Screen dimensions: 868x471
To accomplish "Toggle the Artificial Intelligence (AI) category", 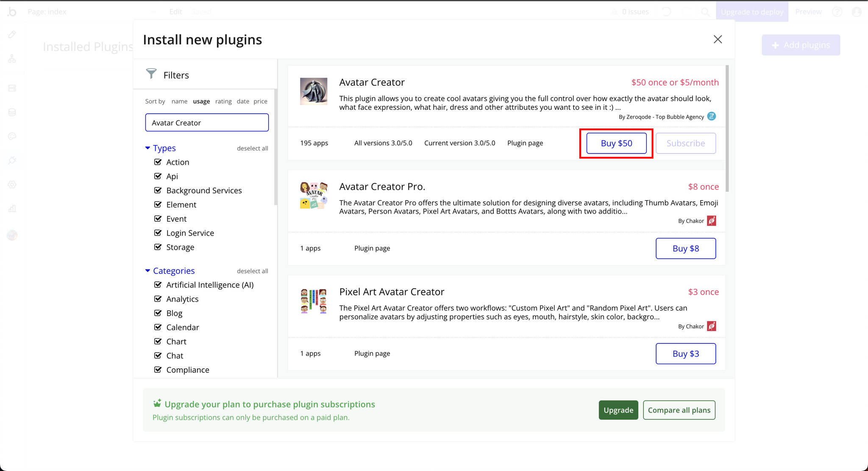I will tap(158, 285).
